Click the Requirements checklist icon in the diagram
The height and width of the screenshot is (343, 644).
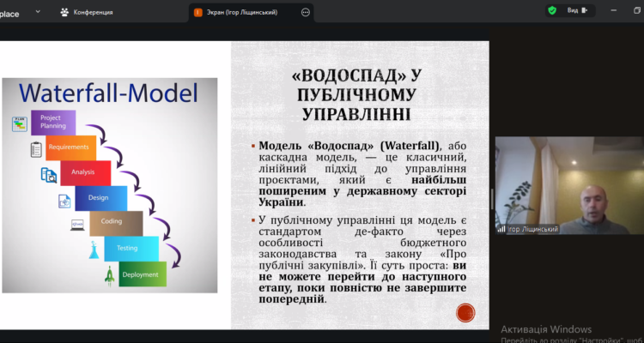(36, 150)
